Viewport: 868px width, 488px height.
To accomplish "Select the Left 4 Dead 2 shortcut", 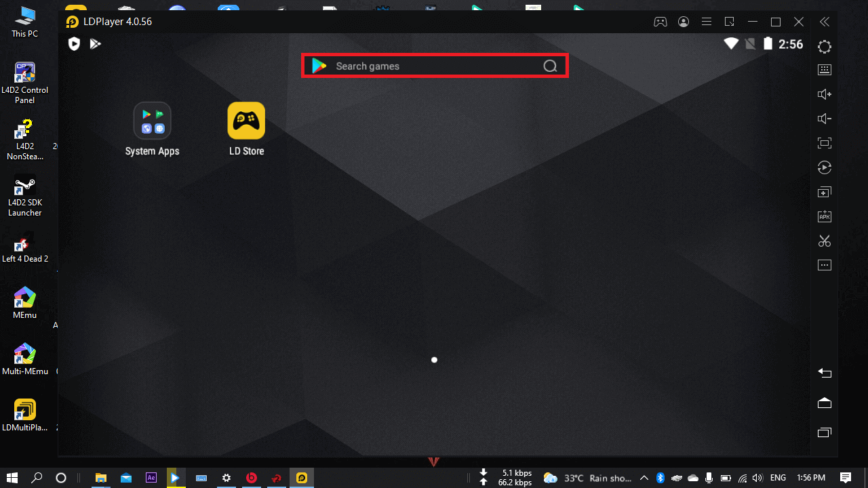I will coord(24,248).
